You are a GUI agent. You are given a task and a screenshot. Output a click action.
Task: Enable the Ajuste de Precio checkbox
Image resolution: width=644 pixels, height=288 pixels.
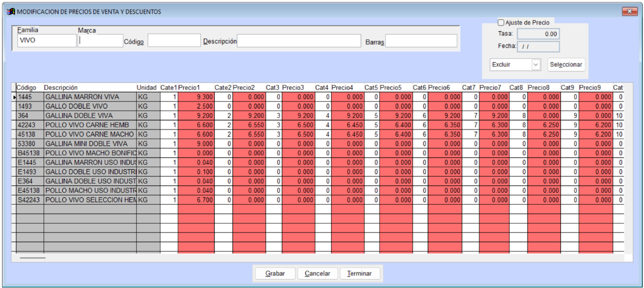(501, 23)
